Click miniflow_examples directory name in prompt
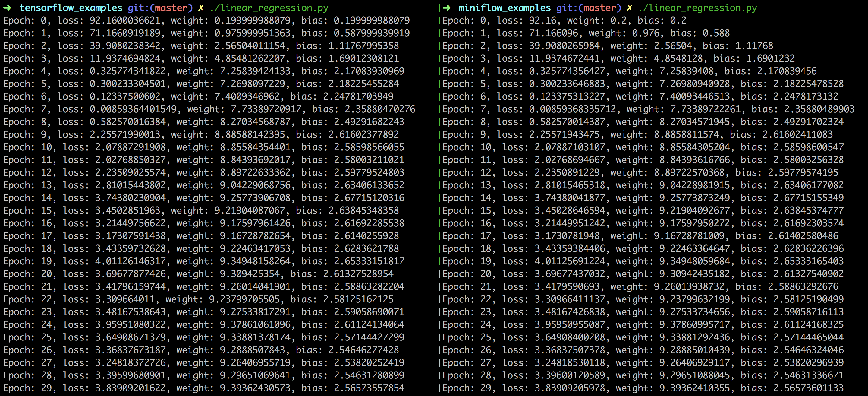Viewport: 868px width, 396px height. pos(505,8)
